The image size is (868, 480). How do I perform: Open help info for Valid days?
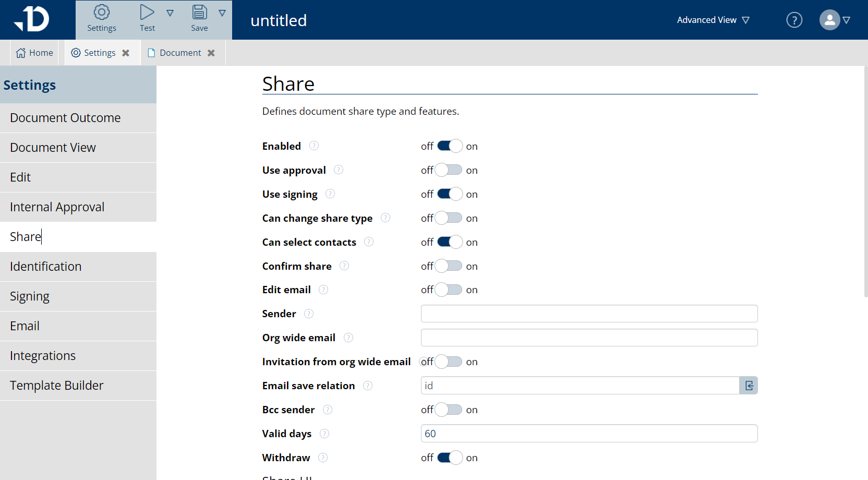(x=324, y=434)
